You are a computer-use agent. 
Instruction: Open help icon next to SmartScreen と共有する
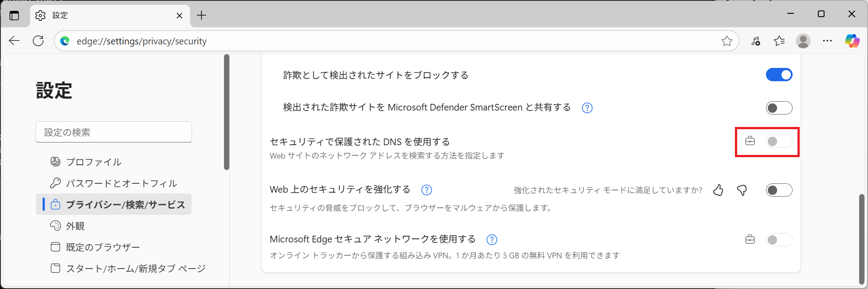click(x=587, y=108)
